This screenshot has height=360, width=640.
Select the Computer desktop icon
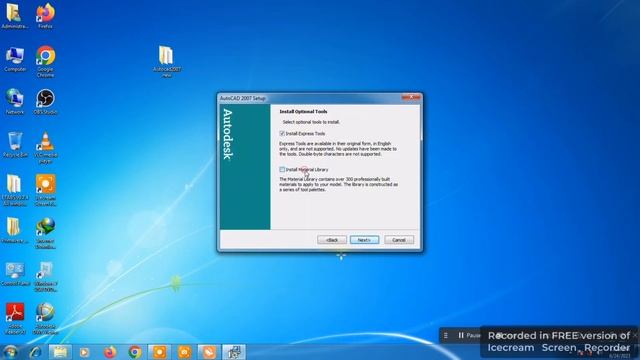(15, 60)
